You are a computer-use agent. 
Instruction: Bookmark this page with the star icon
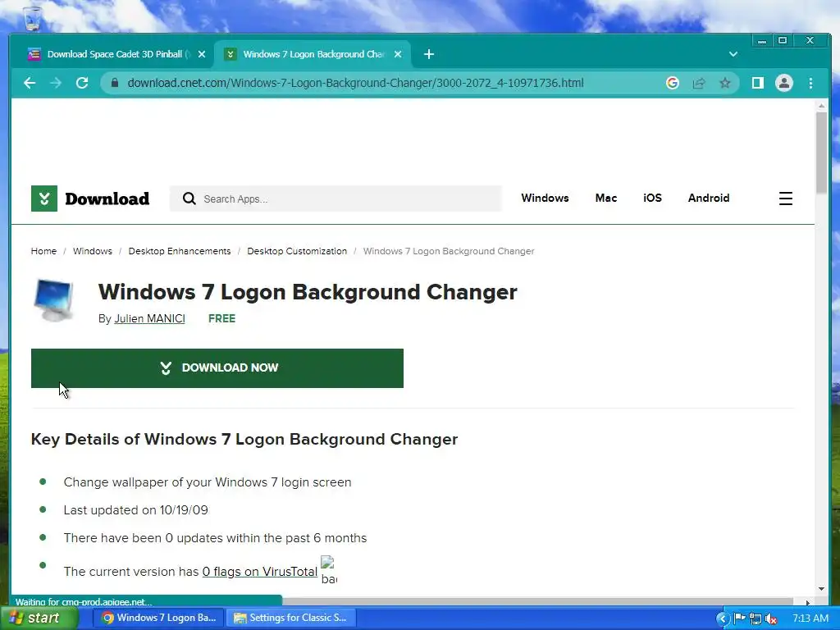click(725, 83)
